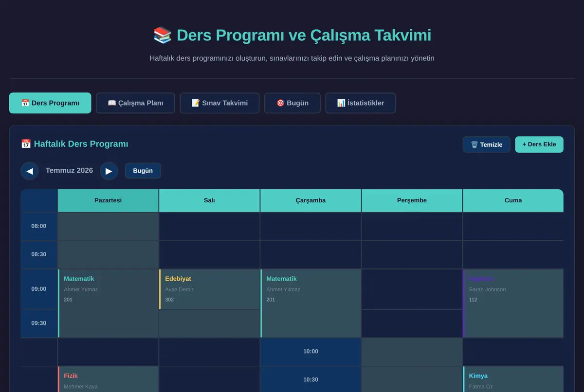This screenshot has width=584, height=392.
Task: Click the 10:30 time label
Action: click(x=310, y=380)
